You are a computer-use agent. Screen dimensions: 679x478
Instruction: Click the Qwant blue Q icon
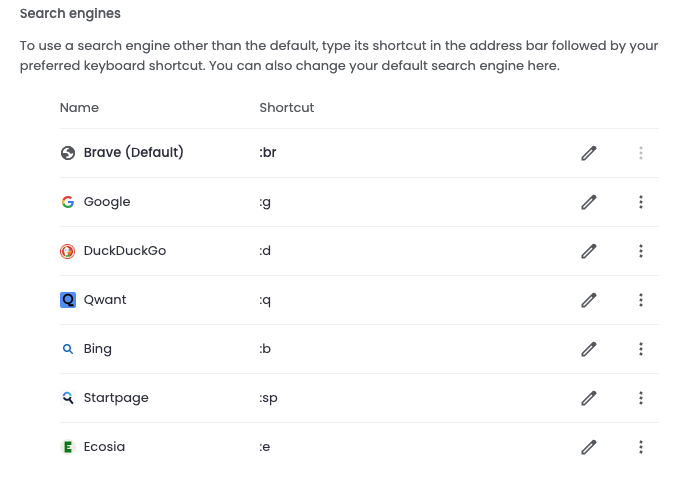(68, 300)
